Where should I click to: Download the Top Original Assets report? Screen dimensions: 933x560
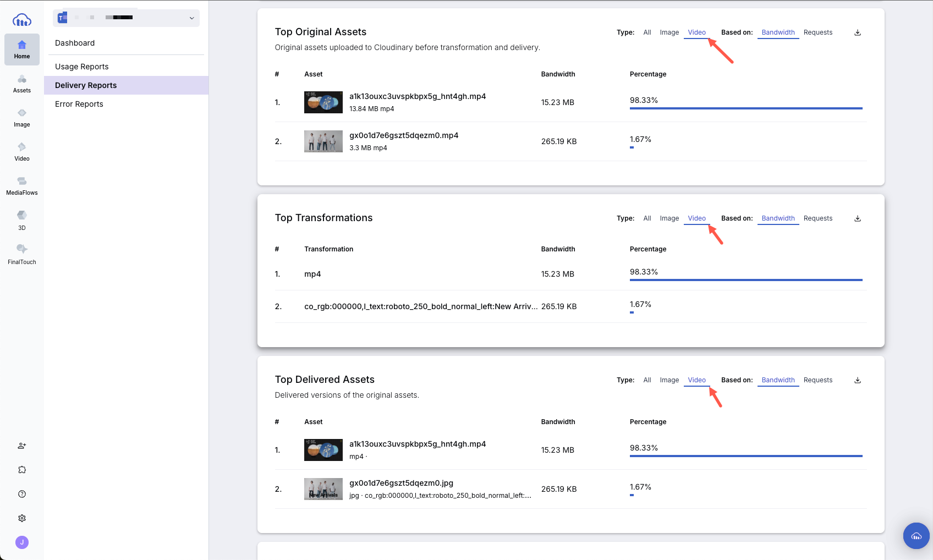[857, 32]
